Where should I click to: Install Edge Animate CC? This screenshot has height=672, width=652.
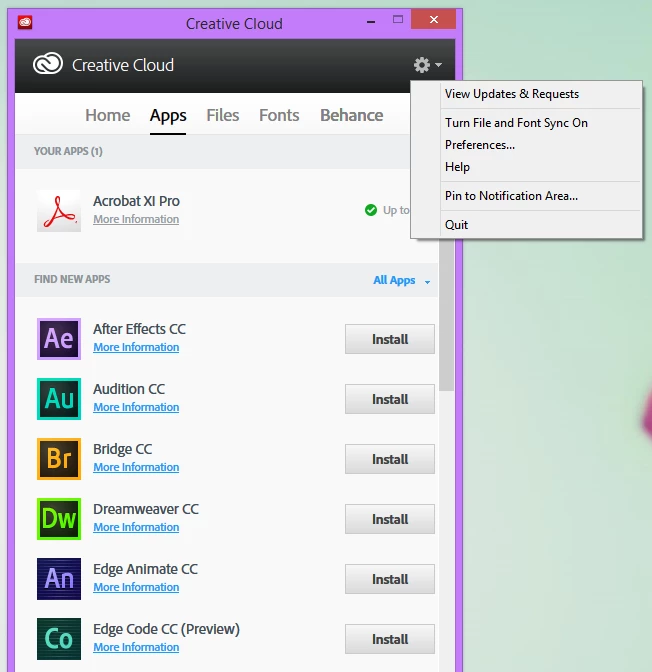click(x=390, y=579)
